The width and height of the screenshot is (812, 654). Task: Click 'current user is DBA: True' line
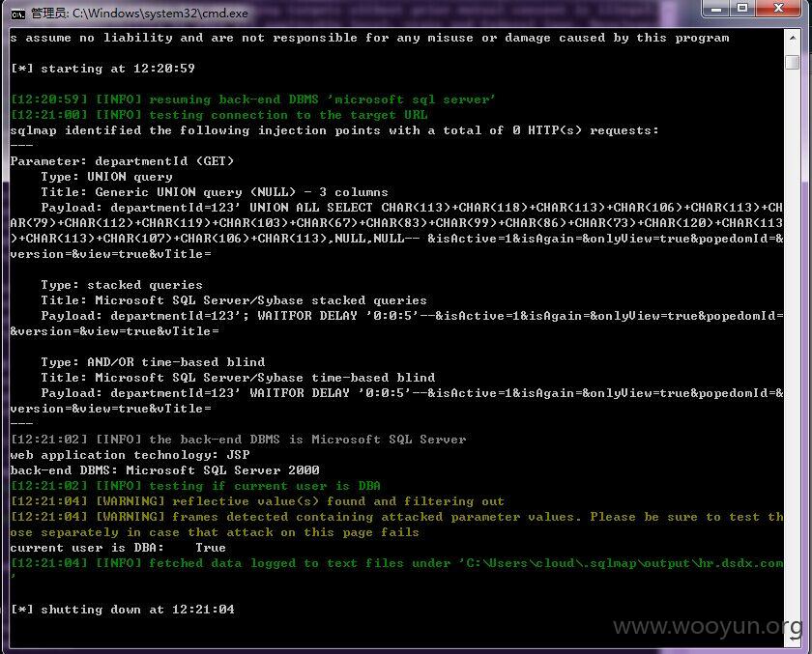coord(118,548)
